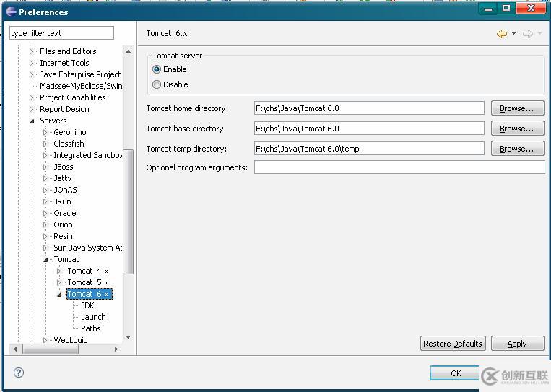
Task: Click the Apply button
Action: [x=517, y=343]
